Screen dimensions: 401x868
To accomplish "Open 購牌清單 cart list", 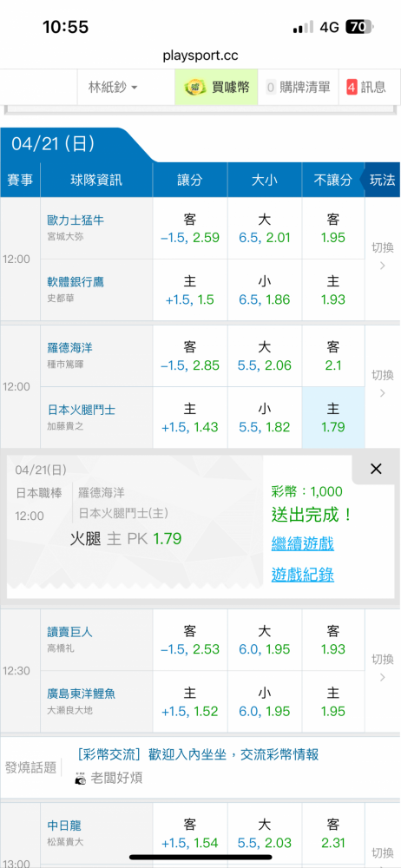I will [x=298, y=87].
